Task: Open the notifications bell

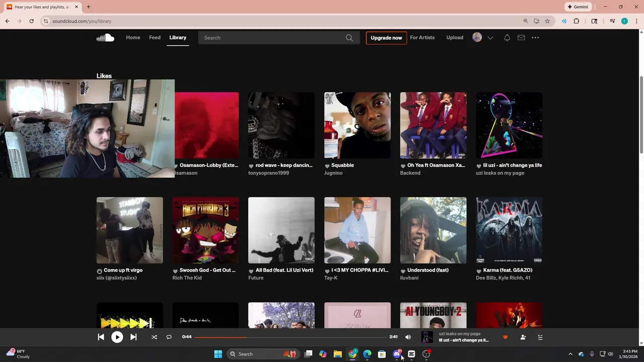Action: 507,38
